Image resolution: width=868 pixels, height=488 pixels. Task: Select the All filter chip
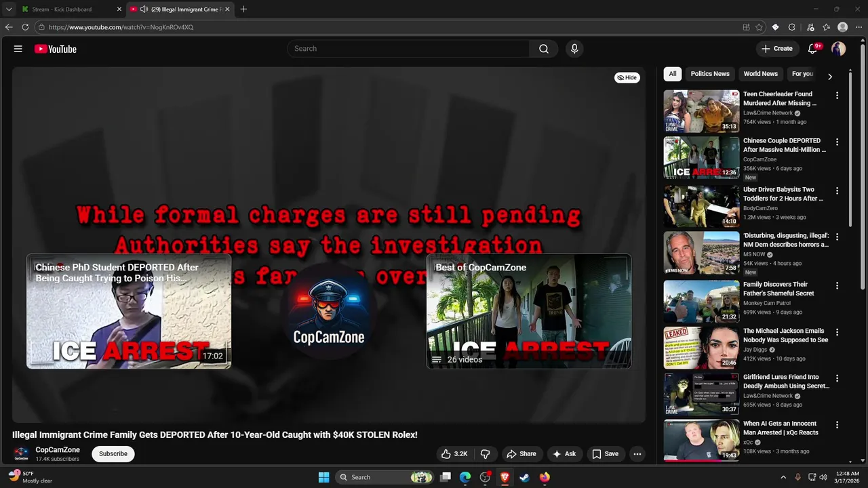click(x=673, y=74)
